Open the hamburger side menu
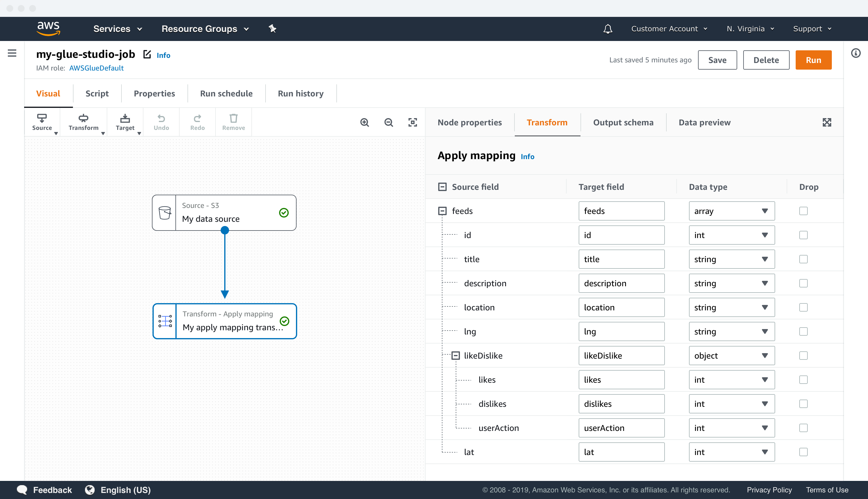 tap(12, 53)
